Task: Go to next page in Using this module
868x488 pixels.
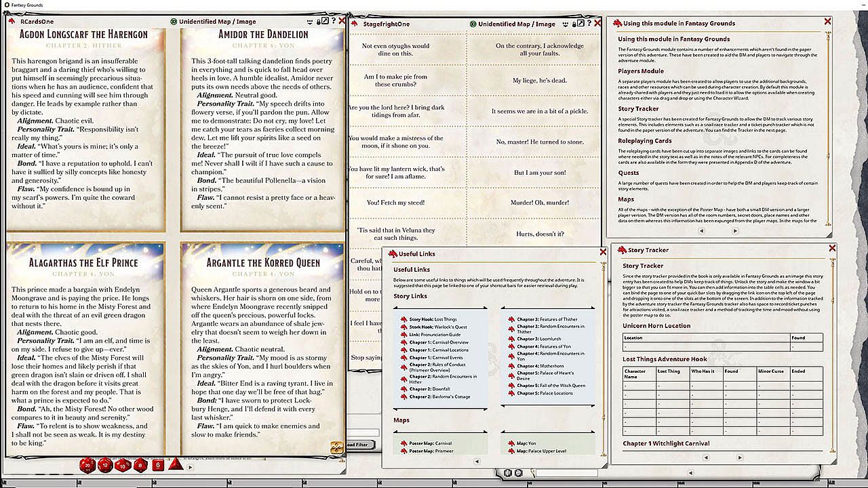Action: pyautogui.click(x=735, y=230)
